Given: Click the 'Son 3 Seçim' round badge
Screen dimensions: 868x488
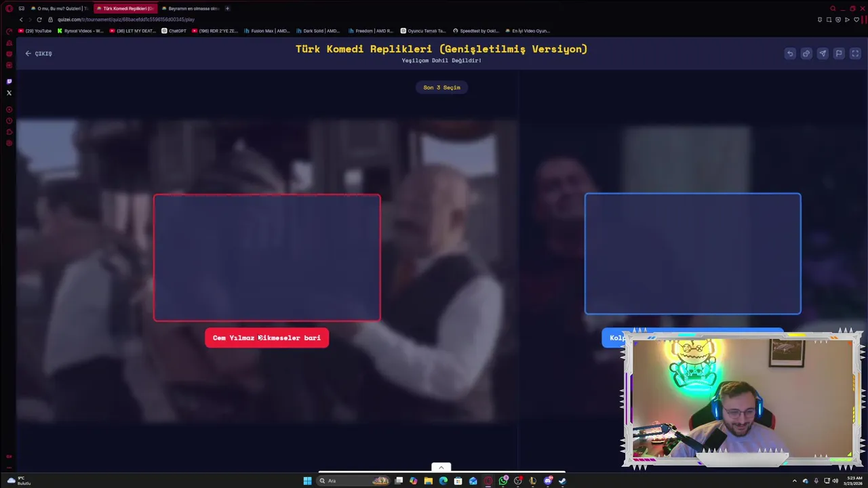Looking at the screenshot, I should tap(441, 87).
